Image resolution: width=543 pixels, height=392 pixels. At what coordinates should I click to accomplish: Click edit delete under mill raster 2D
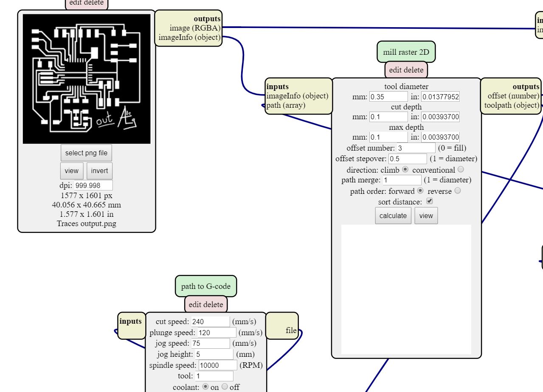pyautogui.click(x=406, y=70)
